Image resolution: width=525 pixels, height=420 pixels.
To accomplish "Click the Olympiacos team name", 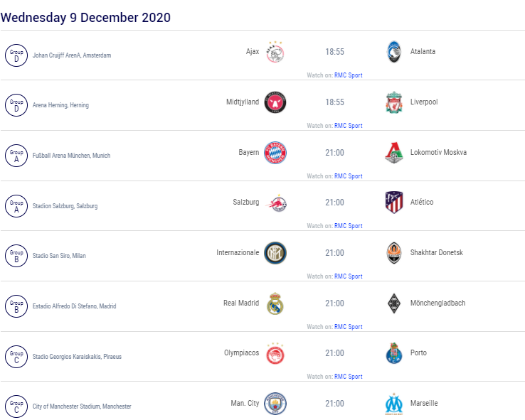I will pyautogui.click(x=241, y=352).
